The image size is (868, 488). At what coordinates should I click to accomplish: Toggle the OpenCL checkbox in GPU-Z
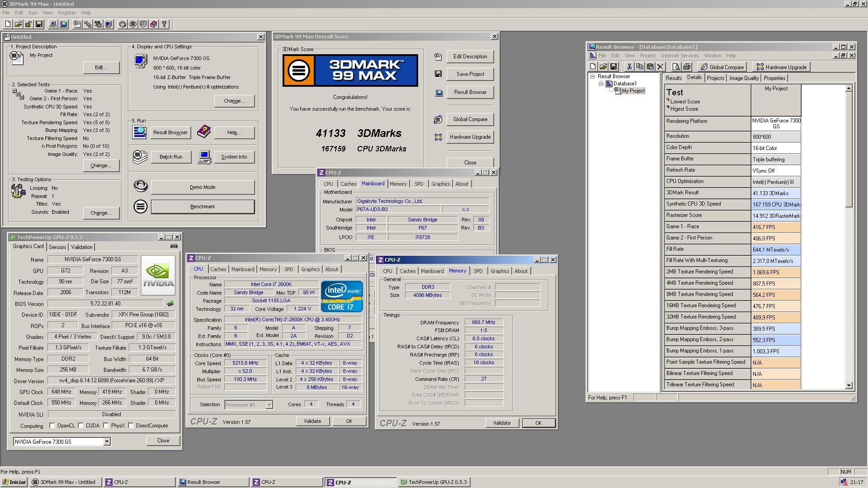[x=52, y=425]
